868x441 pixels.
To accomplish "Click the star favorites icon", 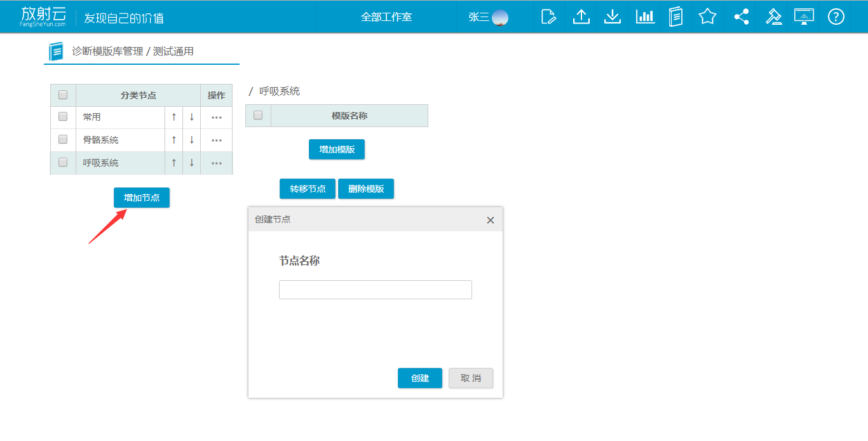I will pyautogui.click(x=707, y=17).
